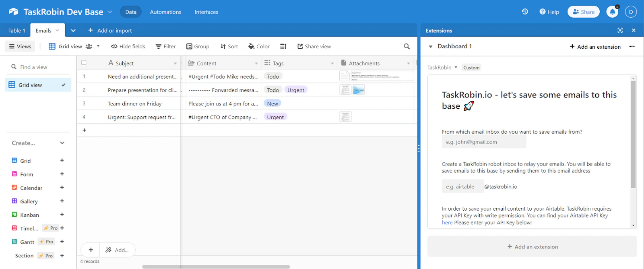Open the Table 1 tab

17,30
